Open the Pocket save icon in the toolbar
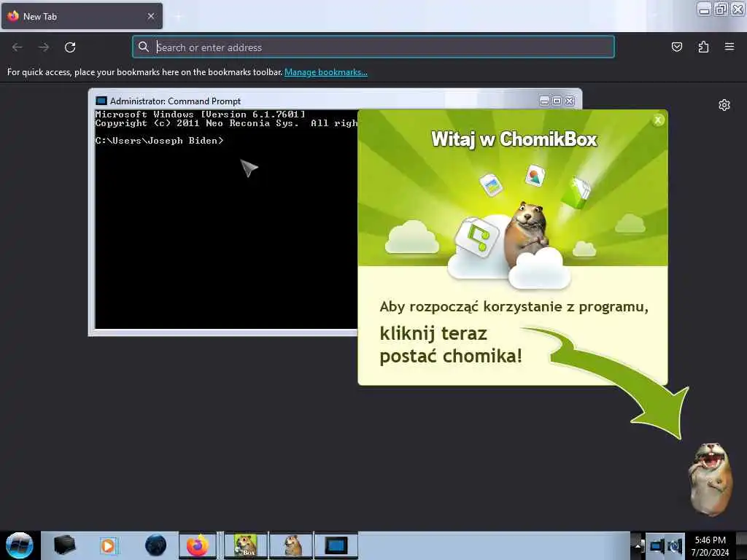 point(676,47)
